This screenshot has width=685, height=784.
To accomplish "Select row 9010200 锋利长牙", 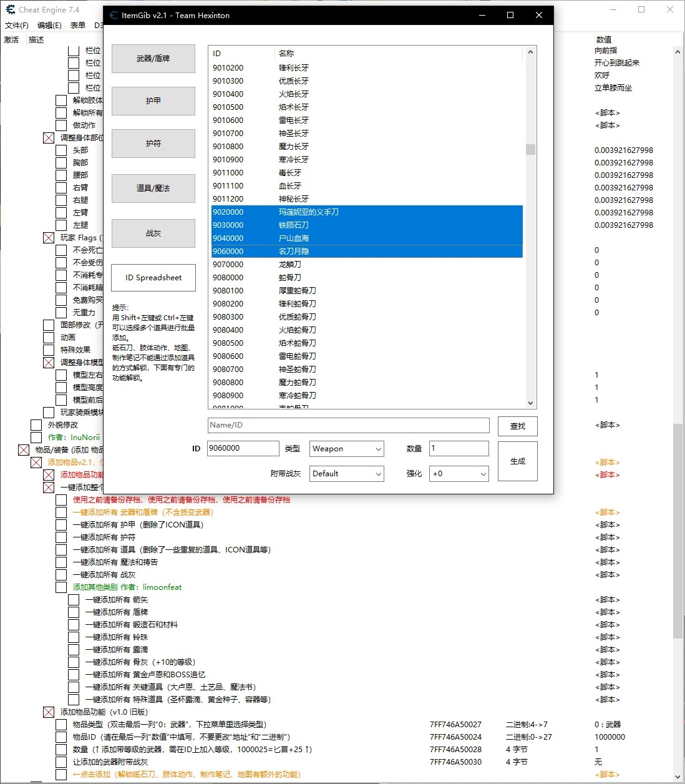I will 367,68.
